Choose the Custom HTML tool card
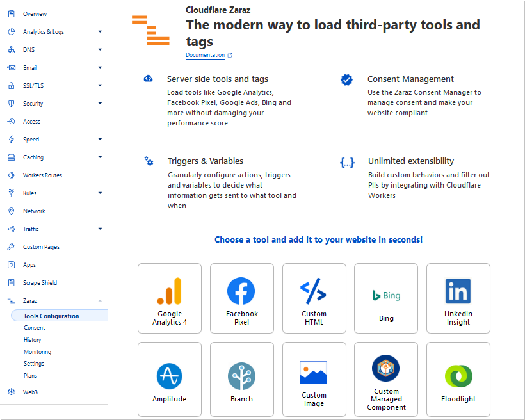Viewport: 525px width, 420px height. [x=314, y=298]
